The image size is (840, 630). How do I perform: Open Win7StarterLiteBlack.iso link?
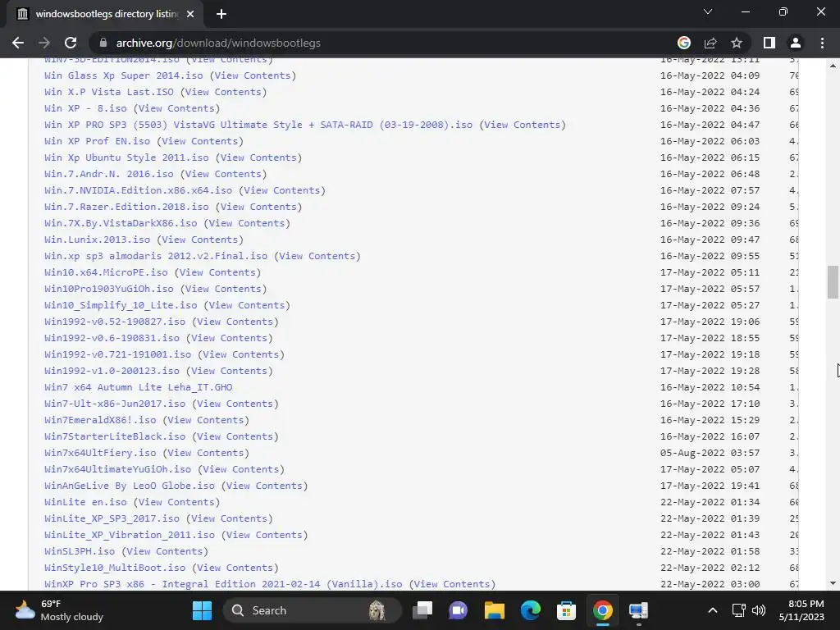(115, 436)
